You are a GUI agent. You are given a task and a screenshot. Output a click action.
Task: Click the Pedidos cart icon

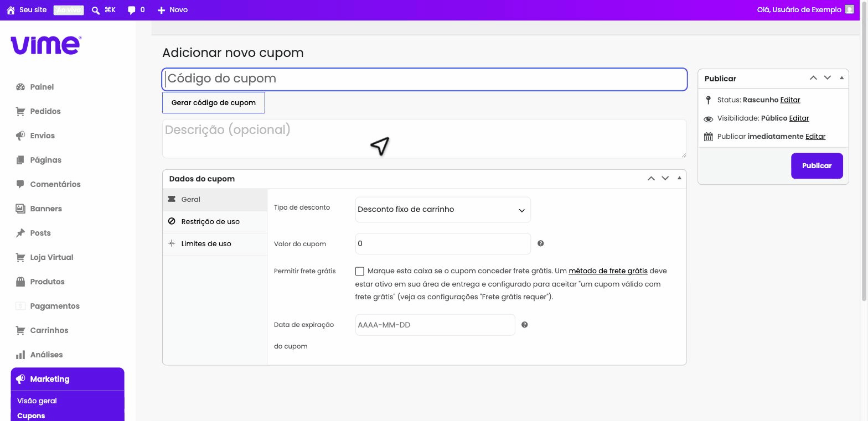[20, 111]
